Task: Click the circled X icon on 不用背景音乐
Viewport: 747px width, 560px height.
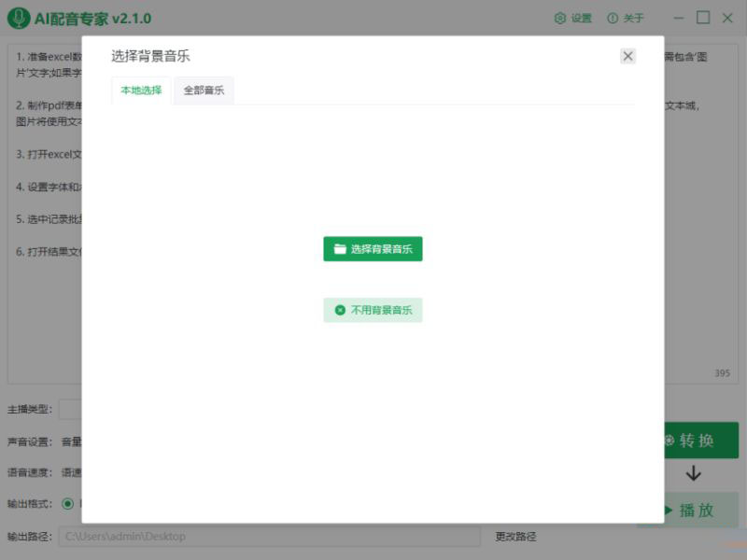Action: click(340, 310)
